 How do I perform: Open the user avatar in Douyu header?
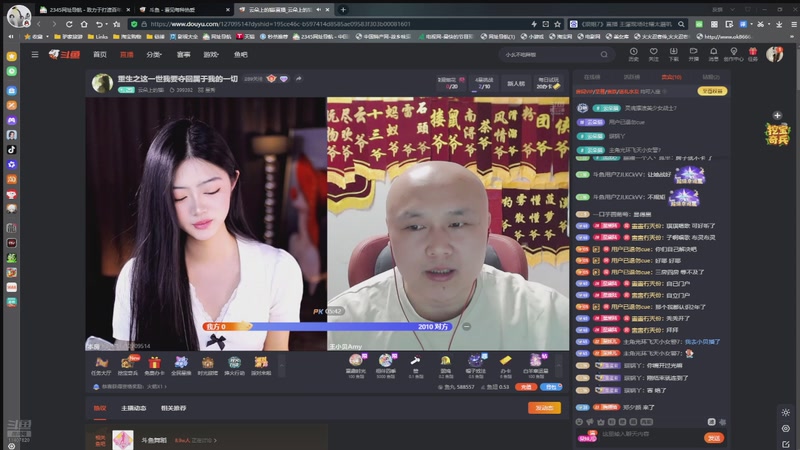[x=774, y=54]
